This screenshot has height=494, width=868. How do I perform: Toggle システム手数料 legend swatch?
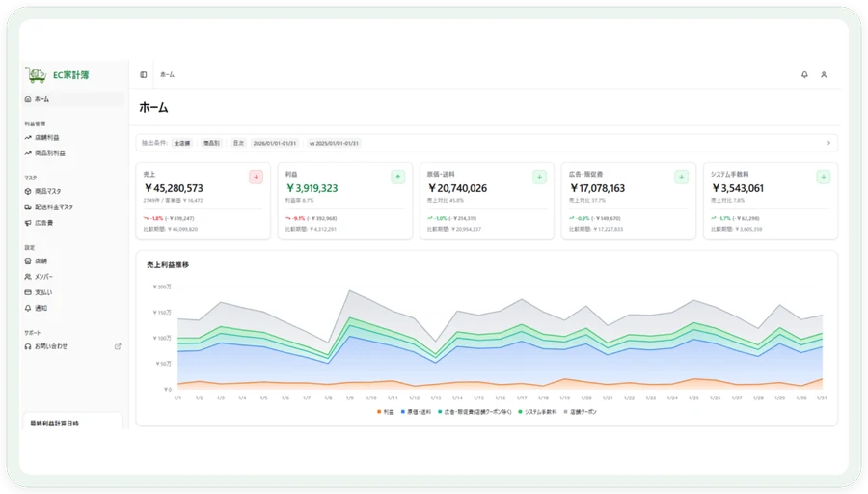[x=520, y=412]
